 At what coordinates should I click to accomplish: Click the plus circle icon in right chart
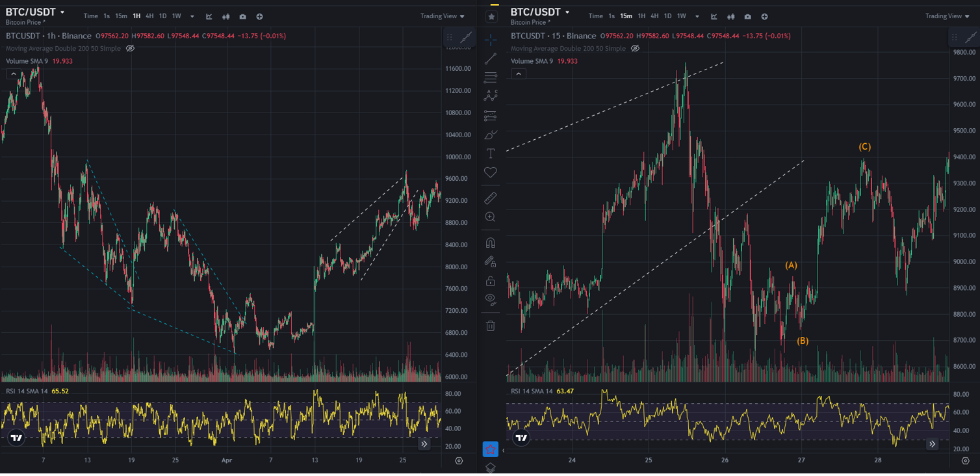pyautogui.click(x=764, y=16)
